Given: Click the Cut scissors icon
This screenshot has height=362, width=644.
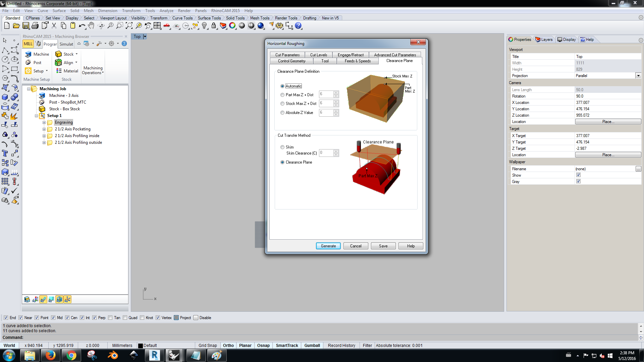Looking at the screenshot, I should (x=54, y=26).
